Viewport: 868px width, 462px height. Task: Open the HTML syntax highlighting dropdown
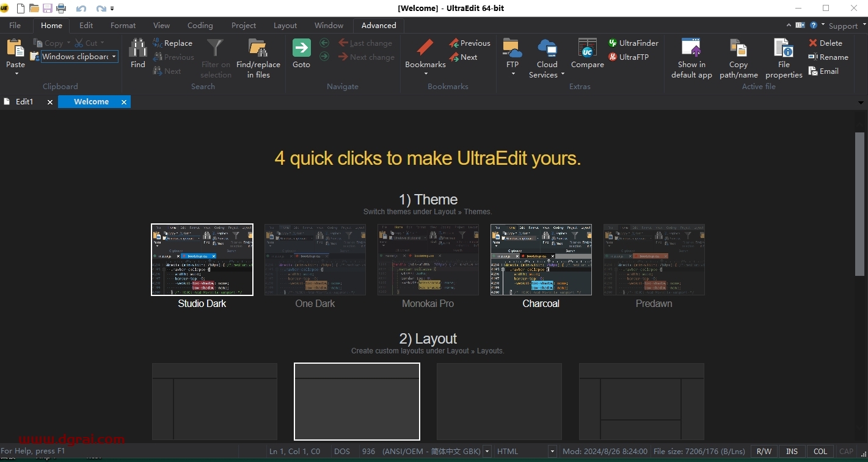(x=552, y=452)
